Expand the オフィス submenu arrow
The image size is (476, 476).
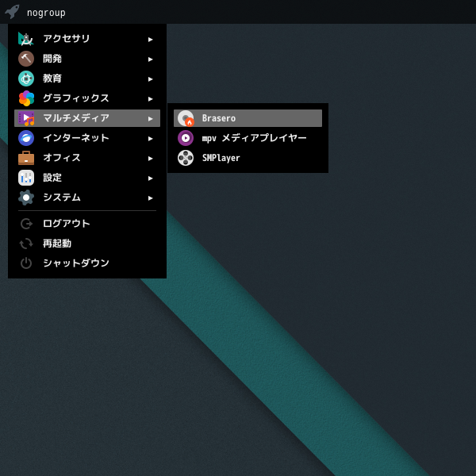150,159
